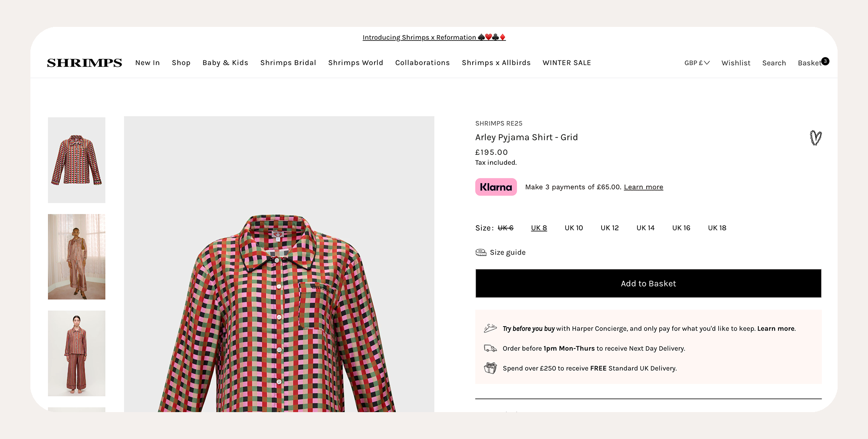This screenshot has width=868, height=439.
Task: Select size UK 14
Action: click(645, 228)
